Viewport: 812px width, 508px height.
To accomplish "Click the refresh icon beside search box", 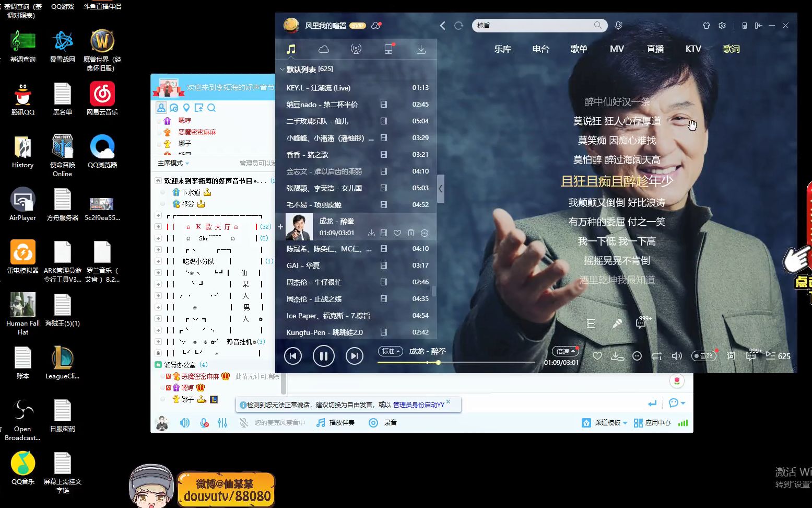I will pyautogui.click(x=458, y=26).
